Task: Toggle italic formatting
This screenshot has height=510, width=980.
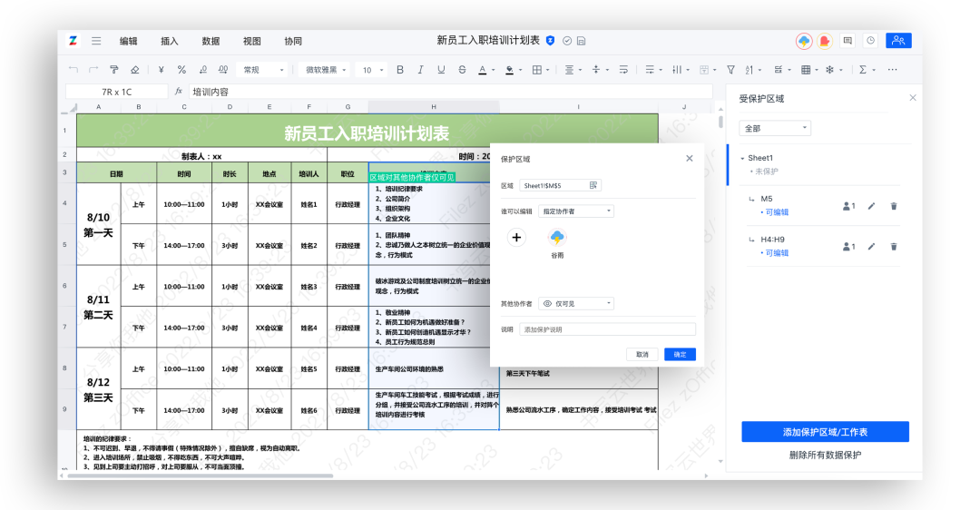Action: (x=421, y=69)
